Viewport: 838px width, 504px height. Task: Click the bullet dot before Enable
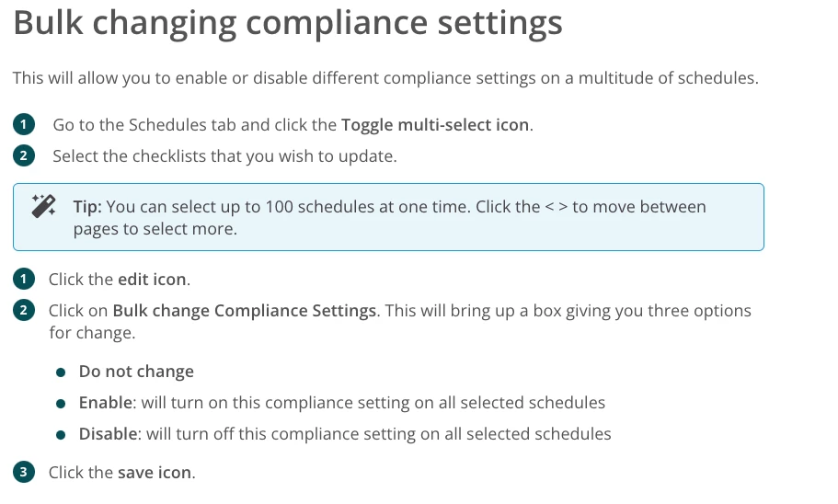click(61, 404)
